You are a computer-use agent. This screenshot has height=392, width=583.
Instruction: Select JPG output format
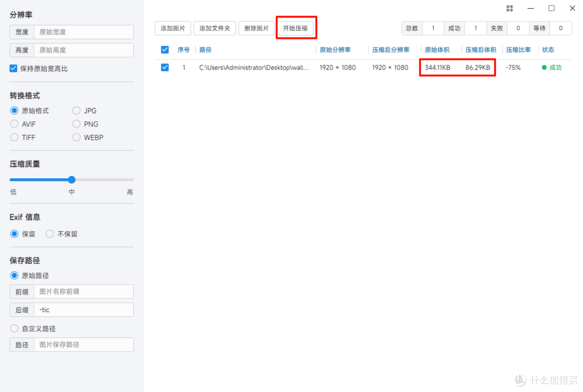(x=76, y=111)
